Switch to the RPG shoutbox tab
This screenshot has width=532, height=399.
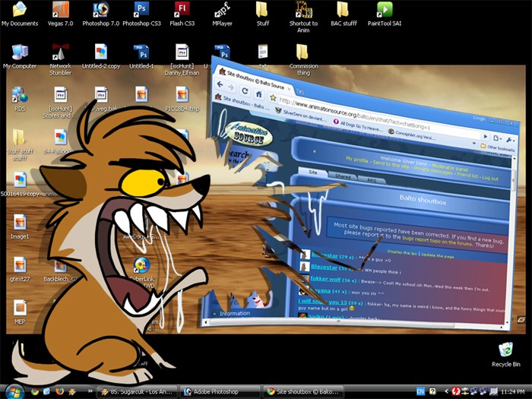click(372, 180)
